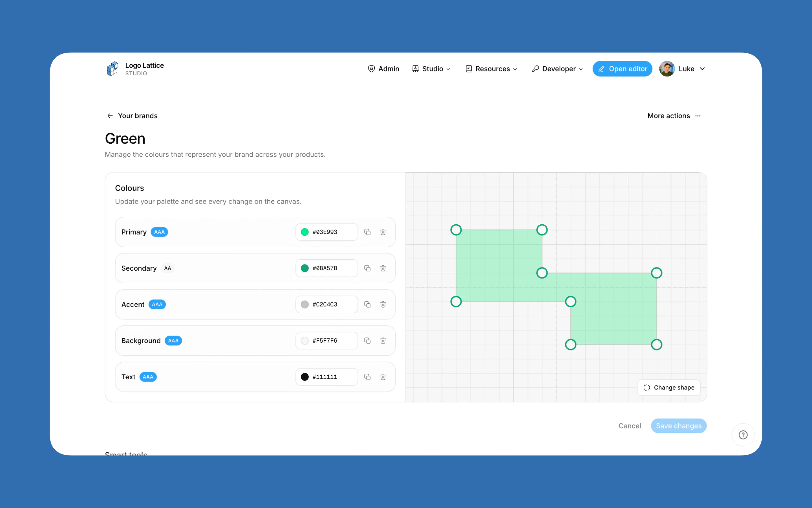This screenshot has height=508, width=812.
Task: Open the Primary colour swatch #03E993
Action: pyautogui.click(x=305, y=232)
